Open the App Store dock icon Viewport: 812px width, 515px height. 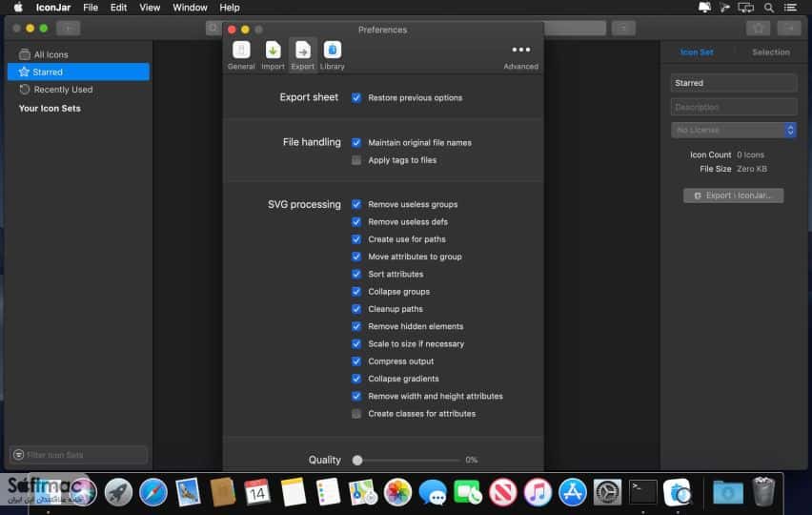(x=572, y=492)
